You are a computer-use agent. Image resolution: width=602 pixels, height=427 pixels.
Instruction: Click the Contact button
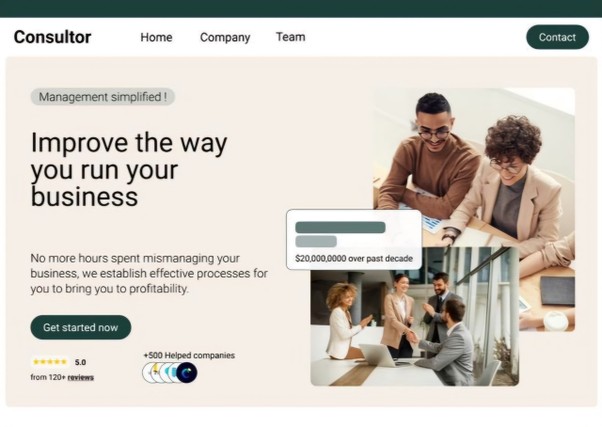pos(557,37)
